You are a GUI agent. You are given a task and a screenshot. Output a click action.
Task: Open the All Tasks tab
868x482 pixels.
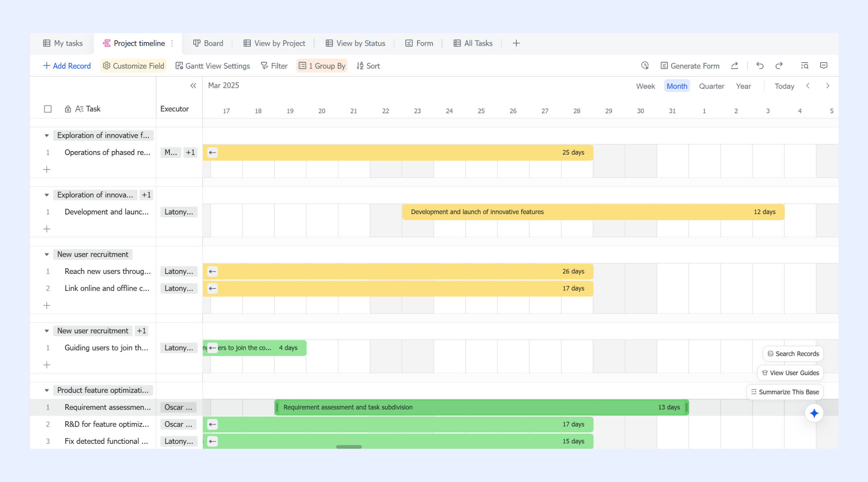click(x=473, y=43)
